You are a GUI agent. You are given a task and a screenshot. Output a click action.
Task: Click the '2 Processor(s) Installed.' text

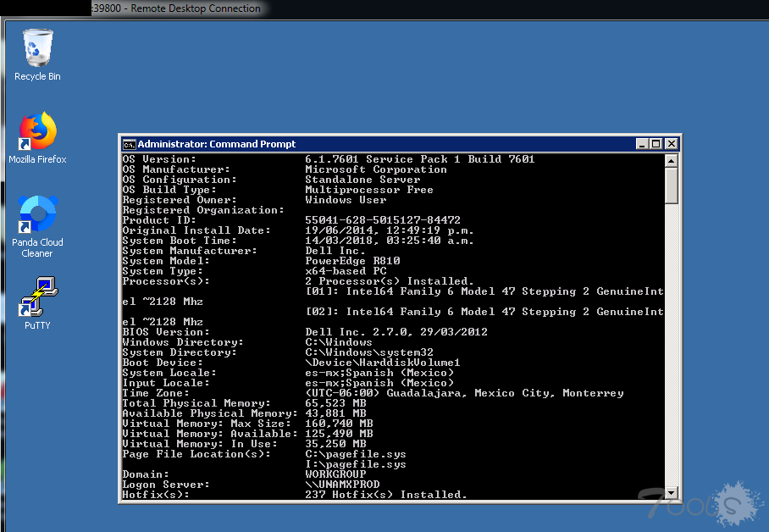point(390,281)
